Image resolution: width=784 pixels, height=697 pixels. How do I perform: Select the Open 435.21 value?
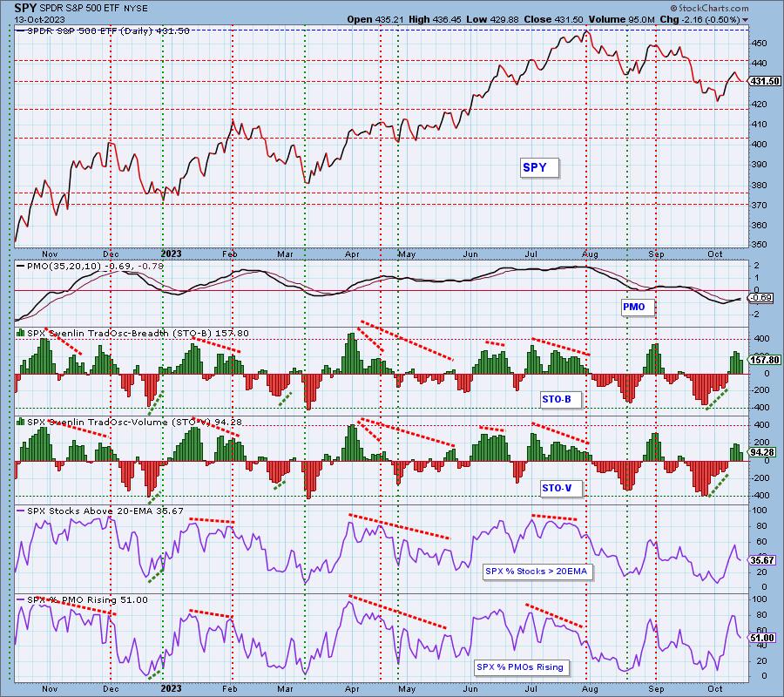(x=375, y=19)
